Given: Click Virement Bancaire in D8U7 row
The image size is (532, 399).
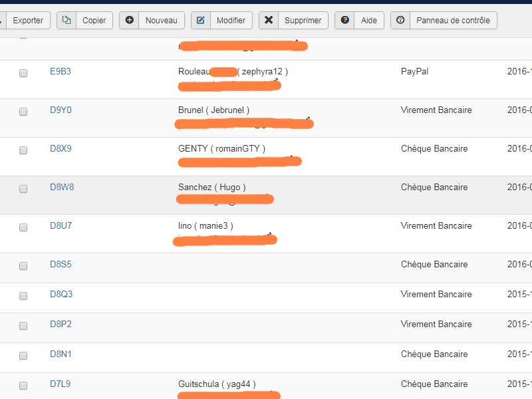Looking at the screenshot, I should 436,225.
